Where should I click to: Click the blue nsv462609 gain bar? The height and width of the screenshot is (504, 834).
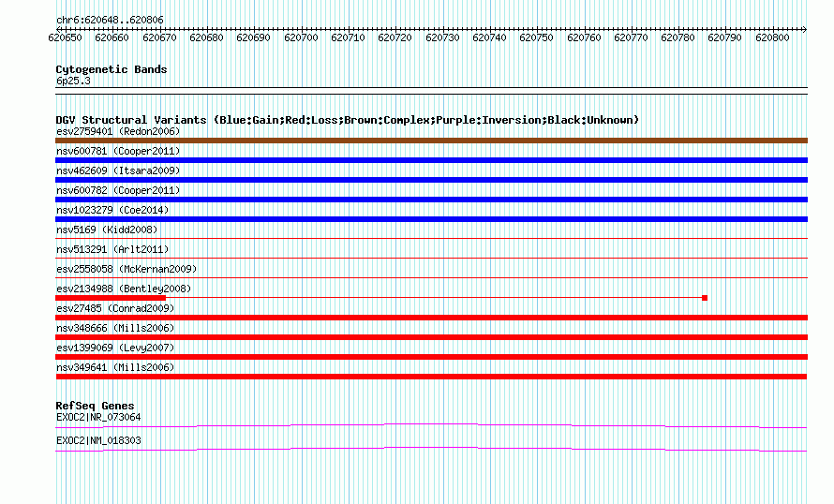[x=431, y=180]
